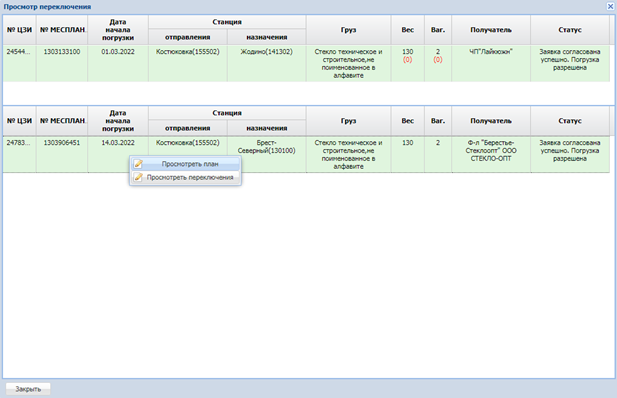Click the 'Закрыть' button
This screenshot has height=398, width=617.
28,389
